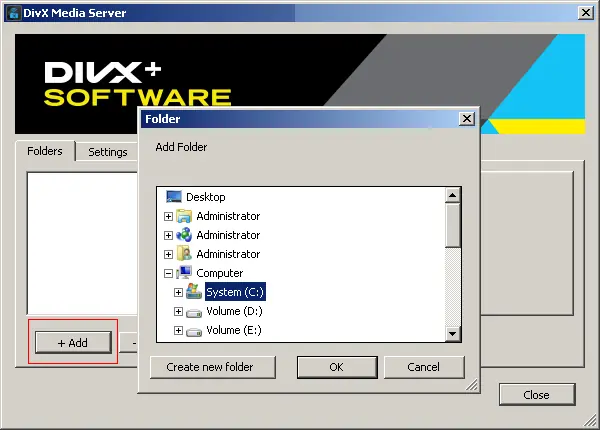The width and height of the screenshot is (600, 430).
Task: Click the + Add button
Action: pos(73,342)
